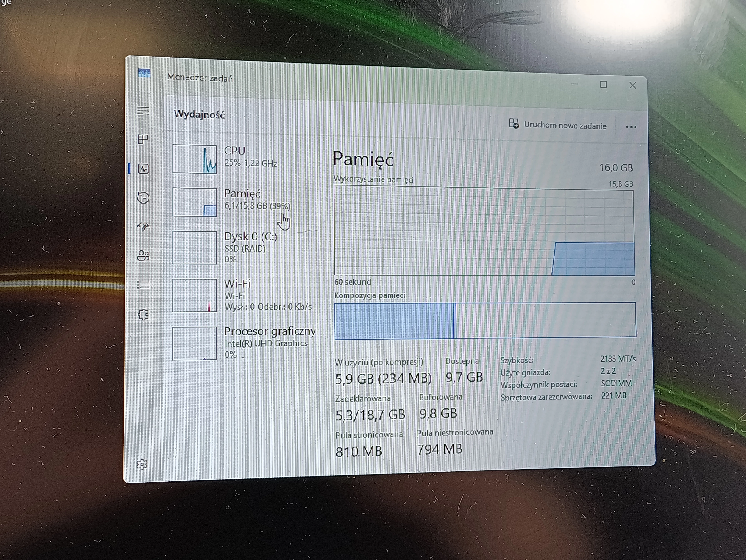The height and width of the screenshot is (560, 746).
Task: Open the Processes page icon
Action: (143, 139)
